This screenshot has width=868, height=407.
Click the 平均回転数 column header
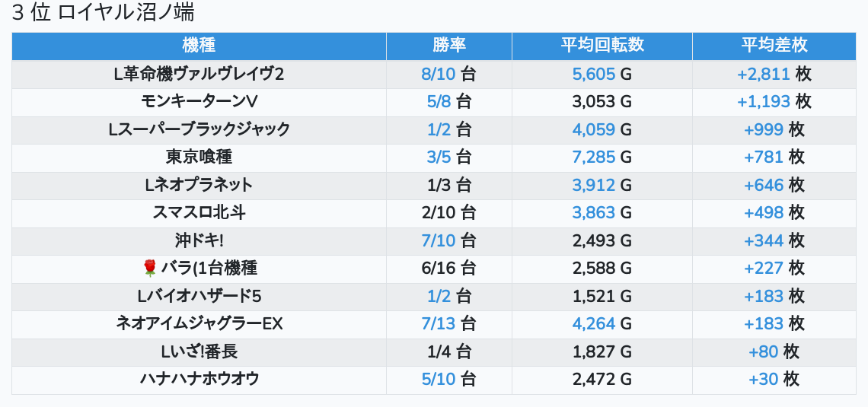point(602,46)
